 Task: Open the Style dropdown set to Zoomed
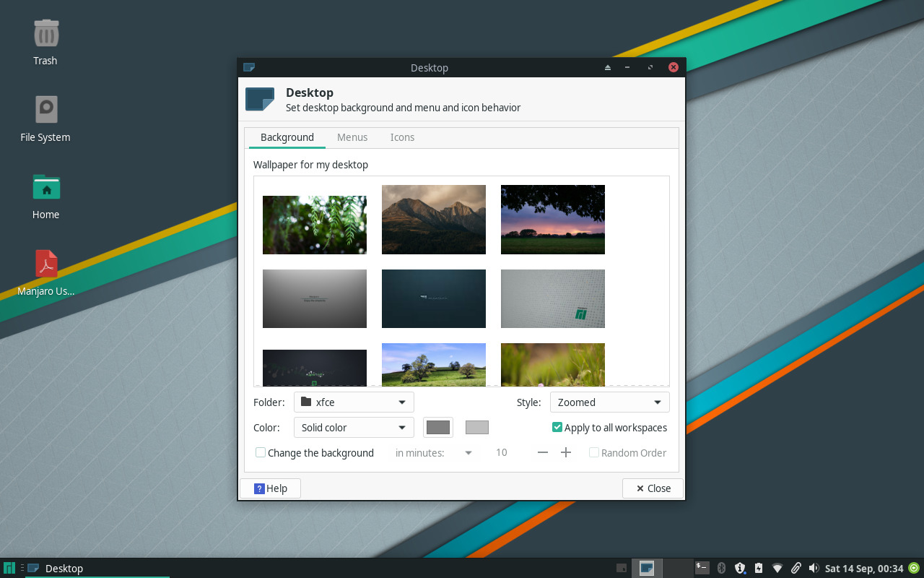609,402
